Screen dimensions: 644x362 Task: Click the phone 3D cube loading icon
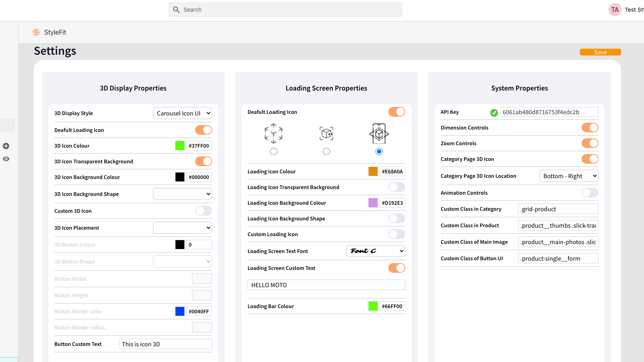(379, 134)
